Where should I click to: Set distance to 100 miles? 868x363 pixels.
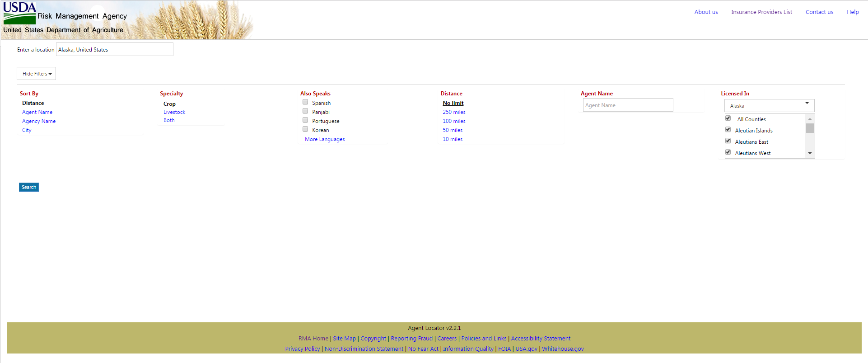pyautogui.click(x=454, y=121)
